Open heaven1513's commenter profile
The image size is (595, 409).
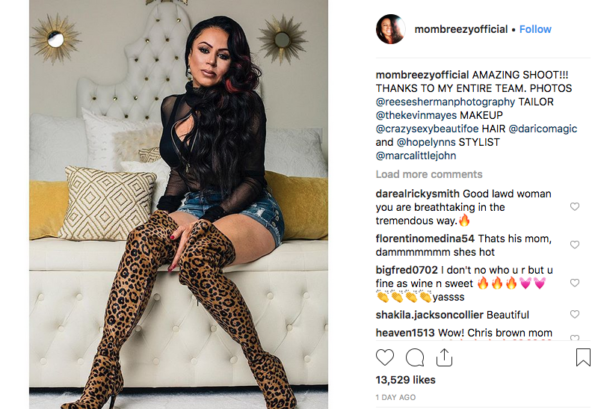[405, 333]
